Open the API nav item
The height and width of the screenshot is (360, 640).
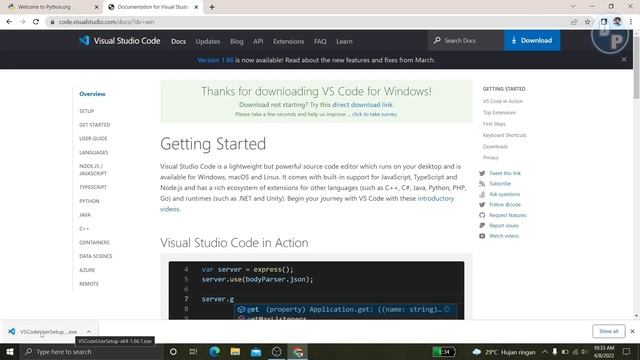click(x=258, y=41)
